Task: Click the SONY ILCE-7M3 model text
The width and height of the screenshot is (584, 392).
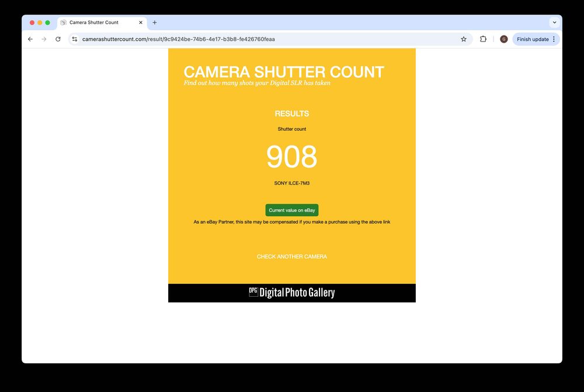Action: [291, 183]
